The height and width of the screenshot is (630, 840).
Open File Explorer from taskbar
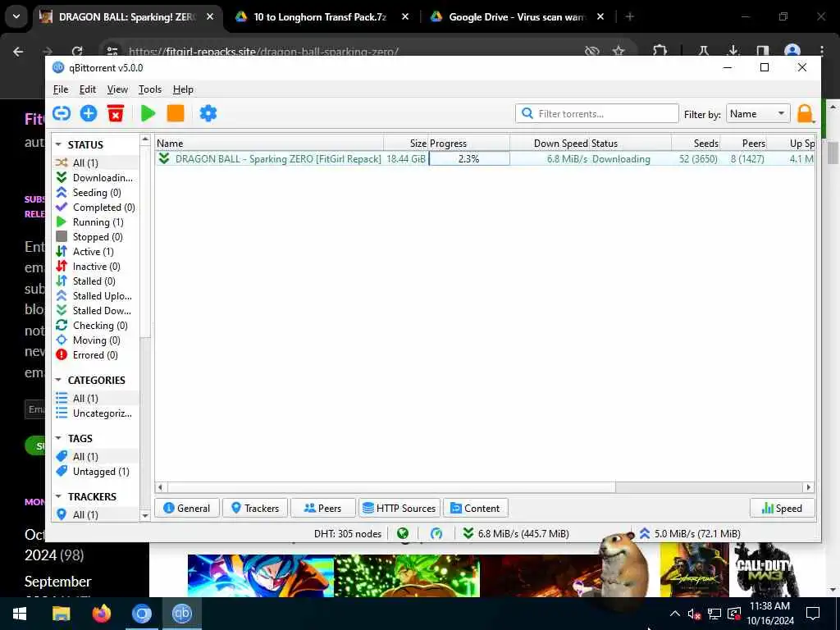coord(61,614)
